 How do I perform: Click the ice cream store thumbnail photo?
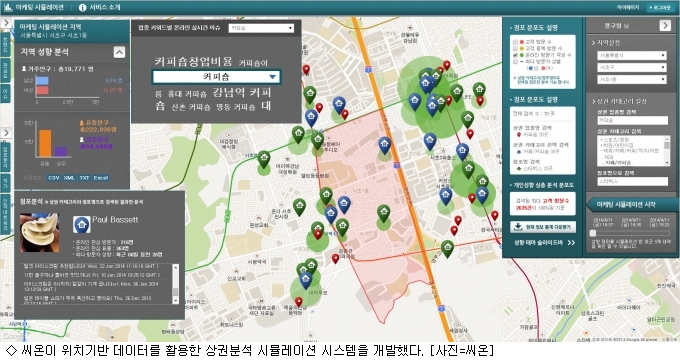[x=39, y=232]
